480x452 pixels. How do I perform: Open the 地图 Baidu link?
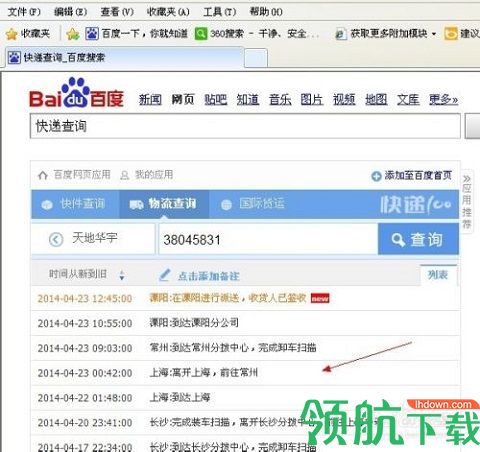[376, 100]
